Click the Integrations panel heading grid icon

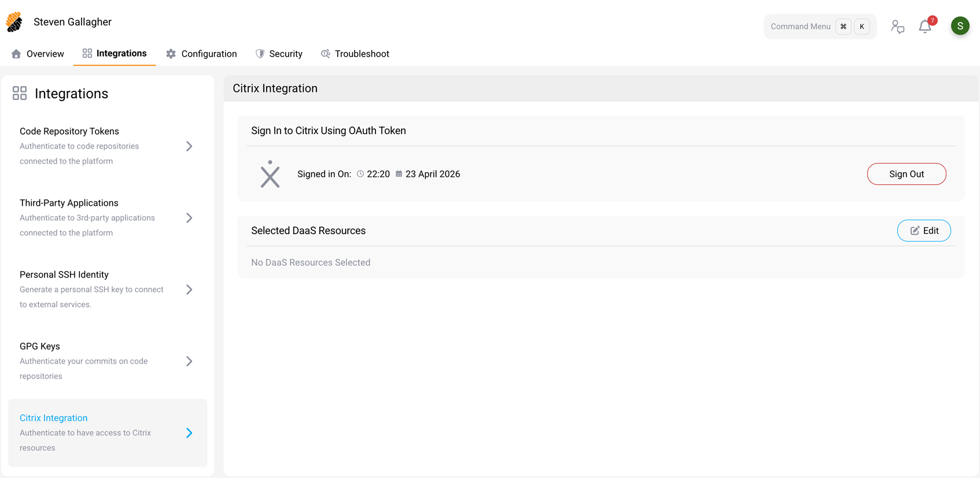(20, 94)
